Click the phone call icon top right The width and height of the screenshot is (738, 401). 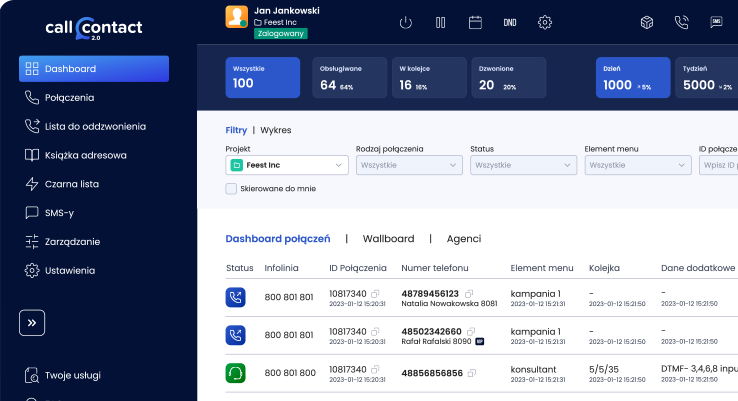pos(682,22)
